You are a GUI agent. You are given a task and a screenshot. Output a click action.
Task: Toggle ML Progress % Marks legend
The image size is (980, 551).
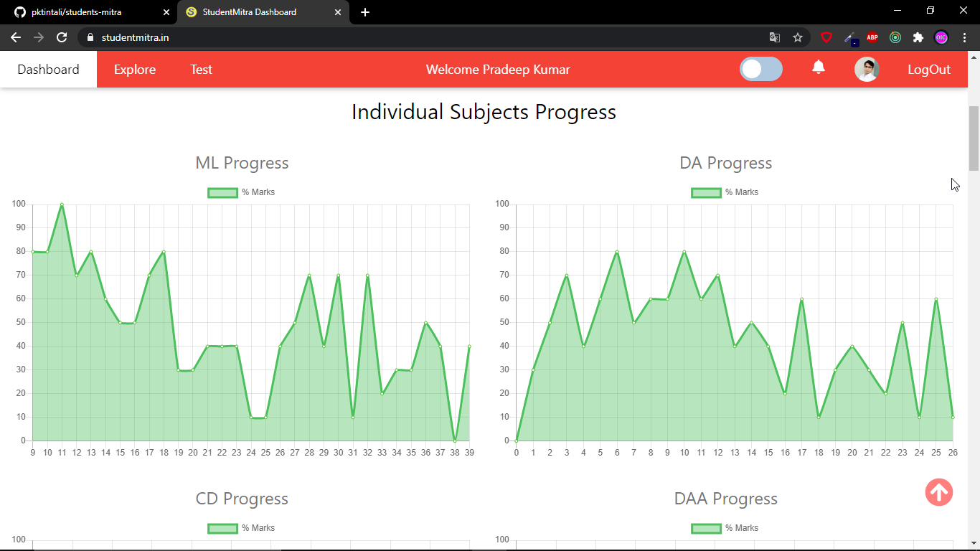click(241, 192)
